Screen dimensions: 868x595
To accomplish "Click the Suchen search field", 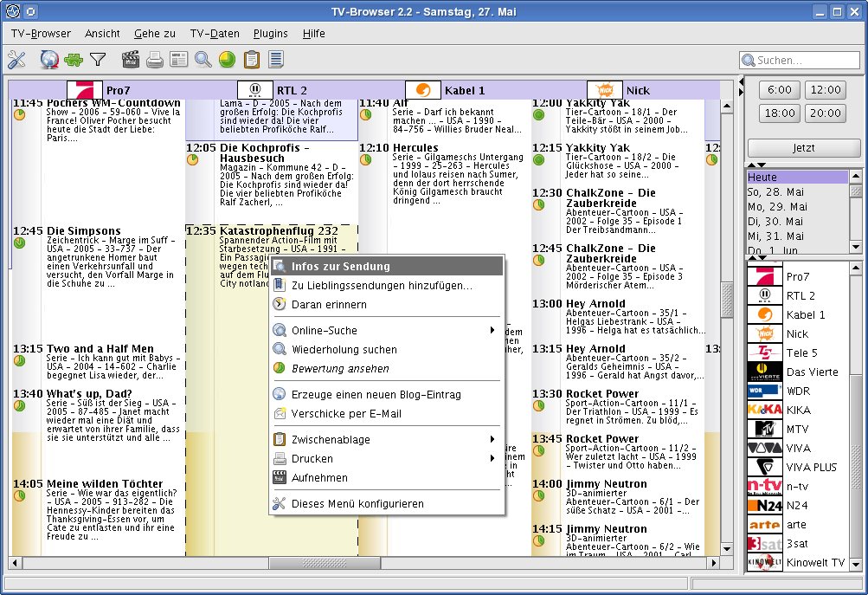I will (799, 60).
